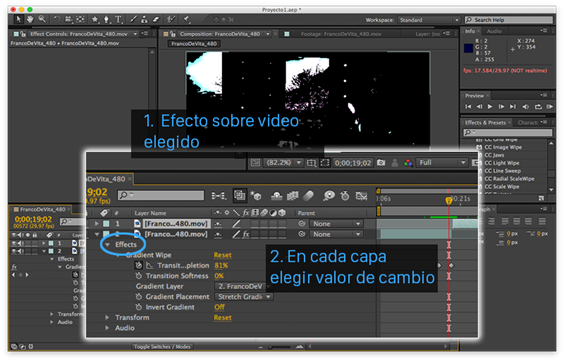This screenshot has height=361, width=564.
Task: Open the Full resolution dropdown
Action: click(442, 163)
